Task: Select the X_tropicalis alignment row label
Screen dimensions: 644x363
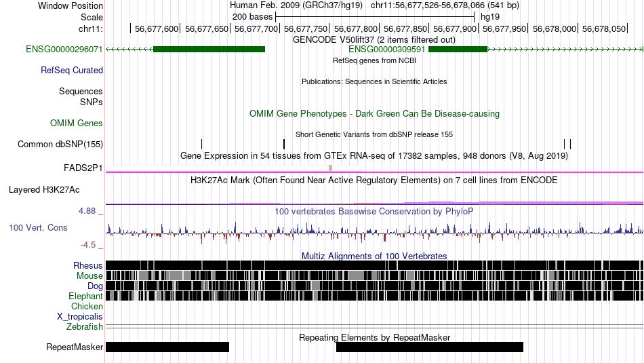Action: (x=80, y=317)
